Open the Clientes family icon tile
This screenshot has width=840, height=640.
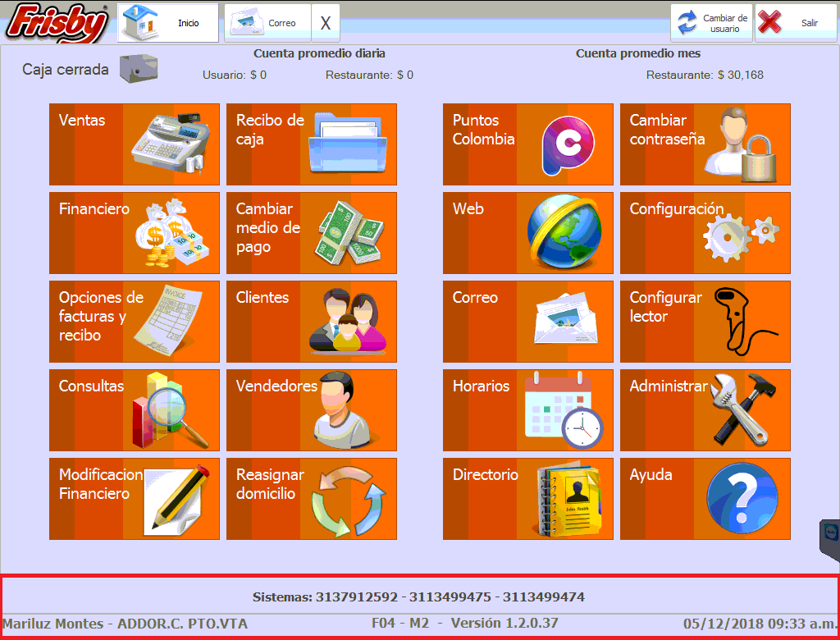312,322
